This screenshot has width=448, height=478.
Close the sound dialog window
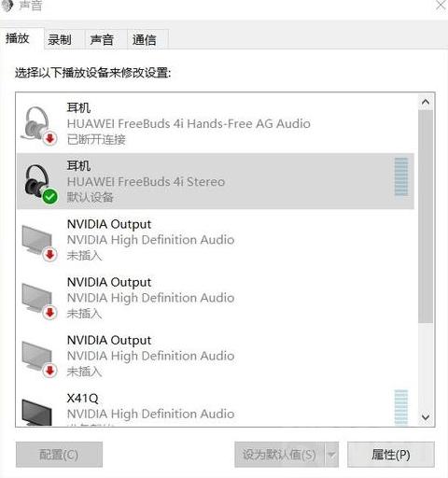point(441,5)
